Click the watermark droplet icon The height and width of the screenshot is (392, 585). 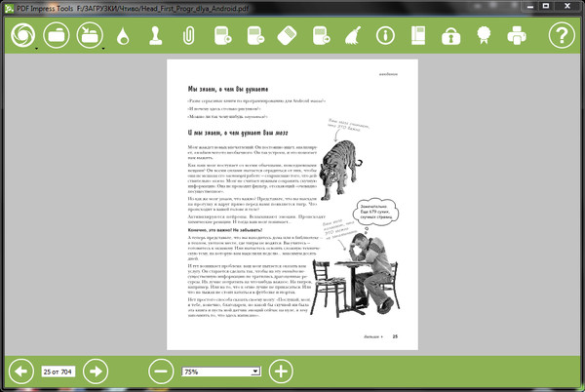(x=122, y=37)
